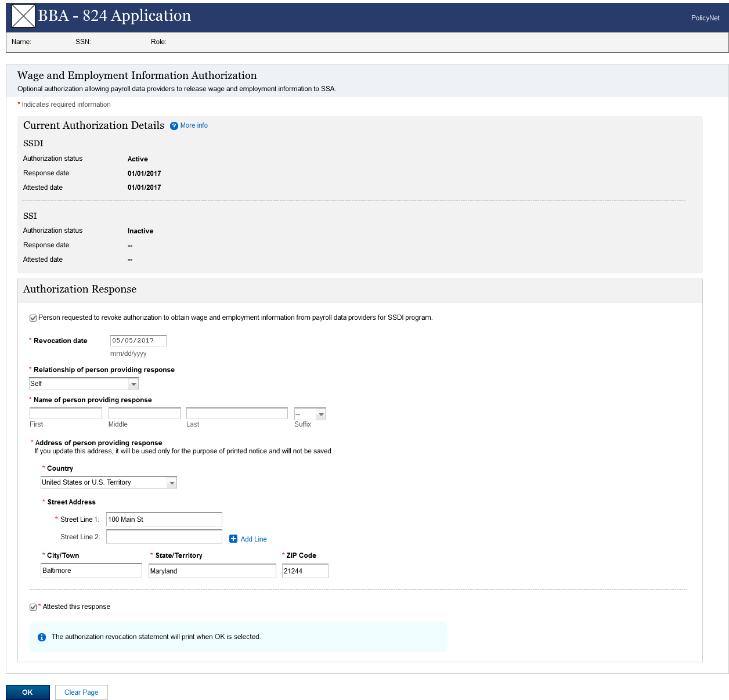
Task: Click the Wage and Employment Information Authorization heading
Action: [137, 75]
